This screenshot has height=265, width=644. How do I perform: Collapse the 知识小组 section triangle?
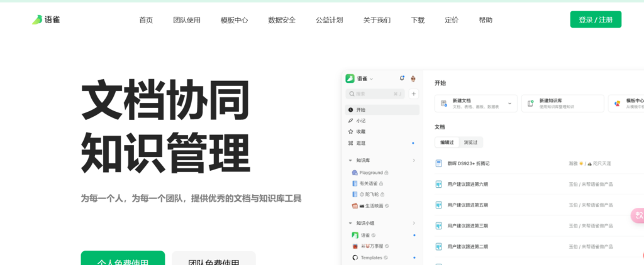(x=350, y=223)
